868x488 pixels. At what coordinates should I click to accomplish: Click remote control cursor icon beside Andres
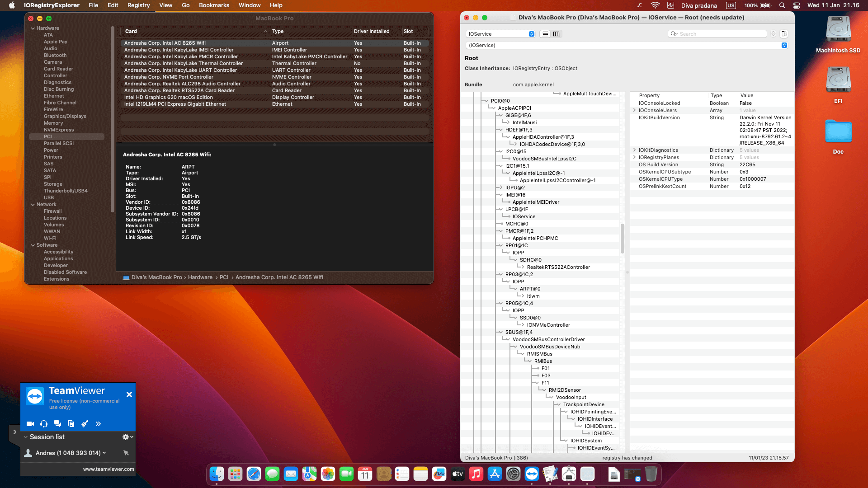tap(126, 453)
